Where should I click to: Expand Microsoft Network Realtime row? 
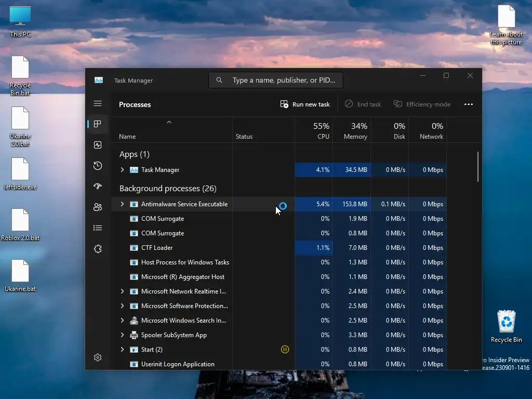(123, 291)
